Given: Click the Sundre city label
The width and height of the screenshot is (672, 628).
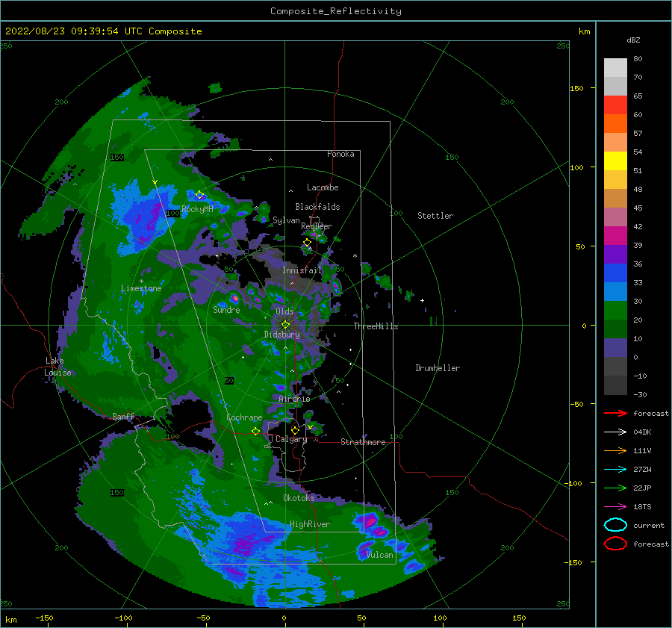Looking at the screenshot, I should 226,309.
